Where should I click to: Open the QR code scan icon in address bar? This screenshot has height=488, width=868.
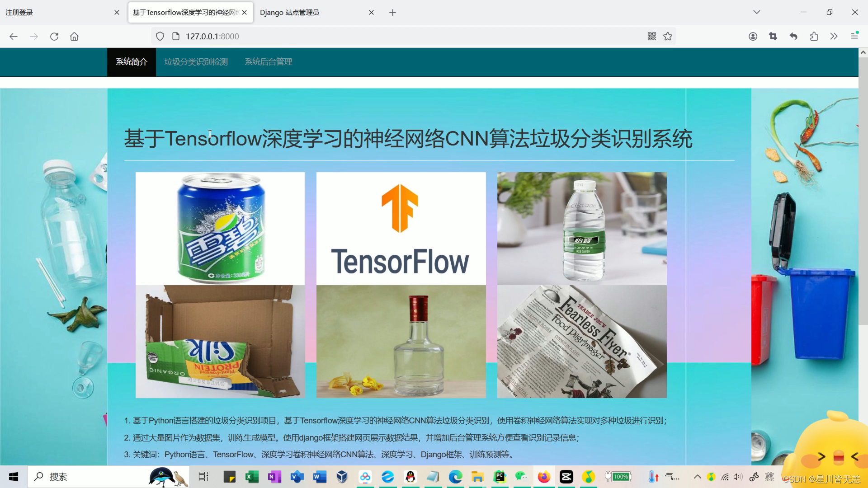(651, 36)
